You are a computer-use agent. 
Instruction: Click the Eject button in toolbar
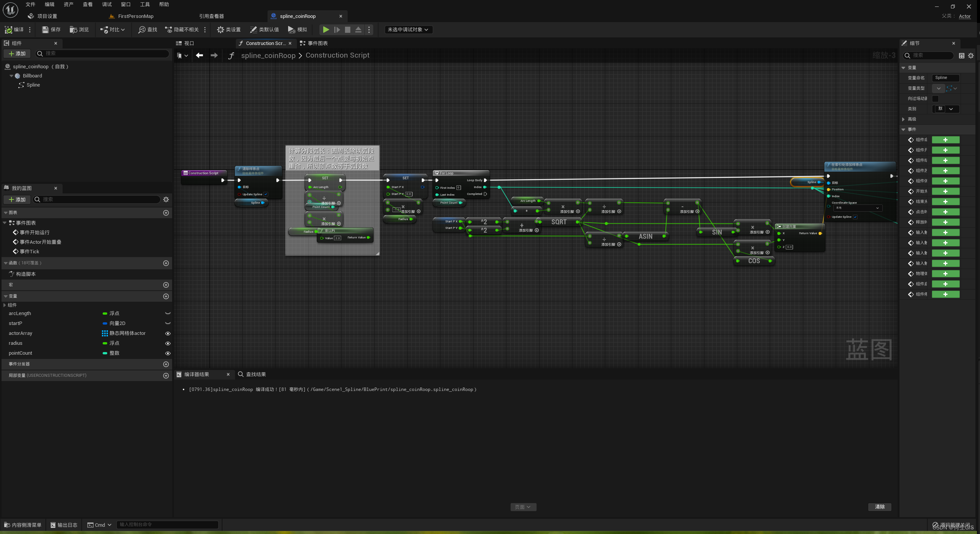click(358, 29)
